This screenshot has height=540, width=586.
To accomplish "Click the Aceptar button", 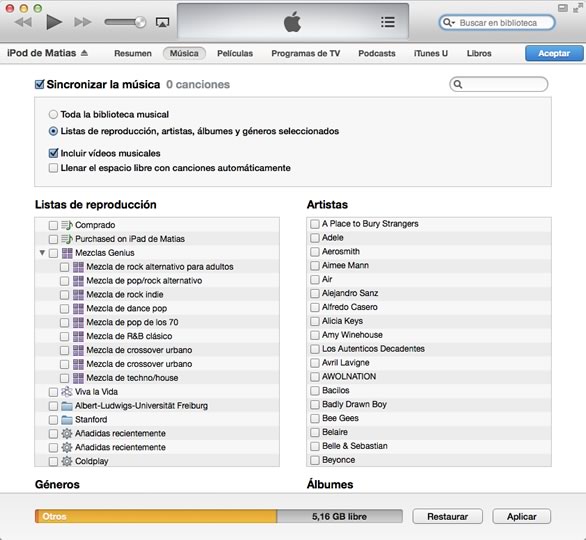I will [x=554, y=53].
